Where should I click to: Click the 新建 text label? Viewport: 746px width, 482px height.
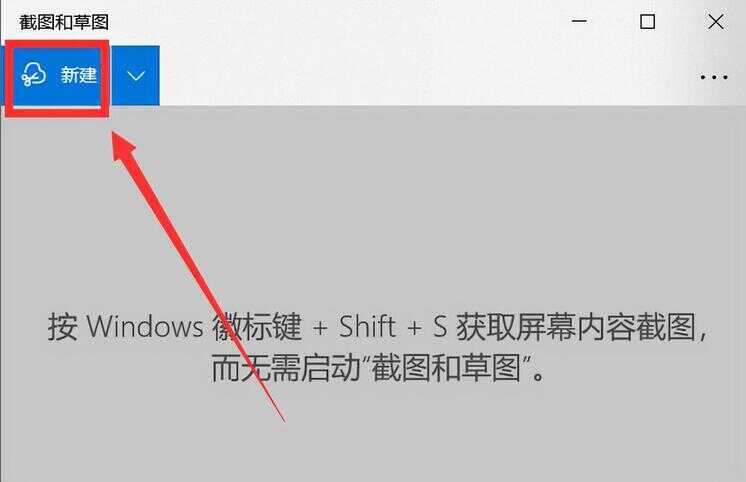[x=79, y=75]
